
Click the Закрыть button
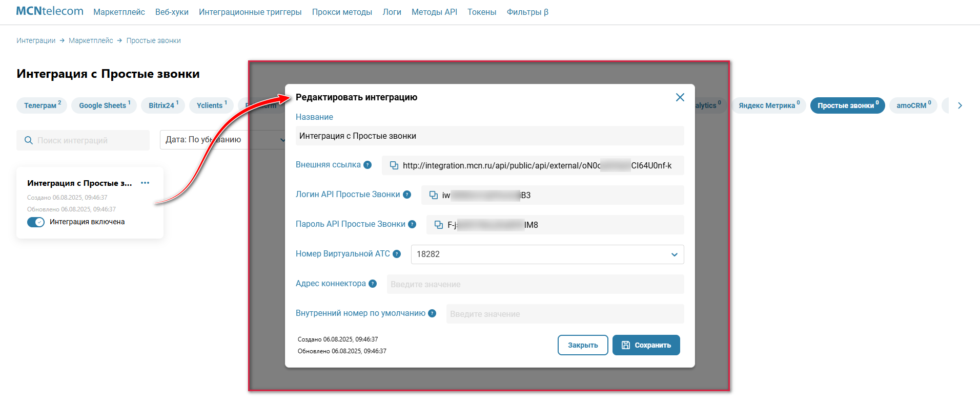(583, 345)
